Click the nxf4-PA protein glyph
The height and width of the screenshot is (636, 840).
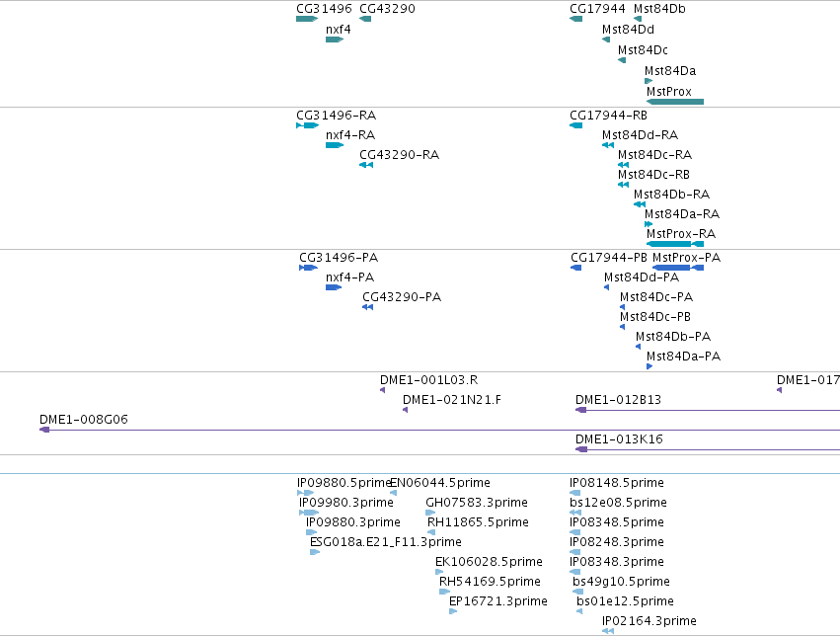click(334, 287)
